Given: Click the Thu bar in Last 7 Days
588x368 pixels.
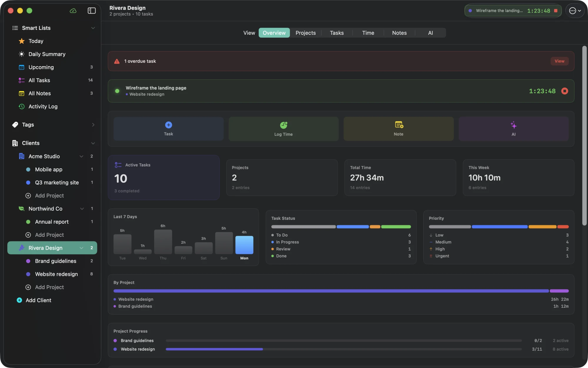Looking at the screenshot, I should click(x=163, y=242).
